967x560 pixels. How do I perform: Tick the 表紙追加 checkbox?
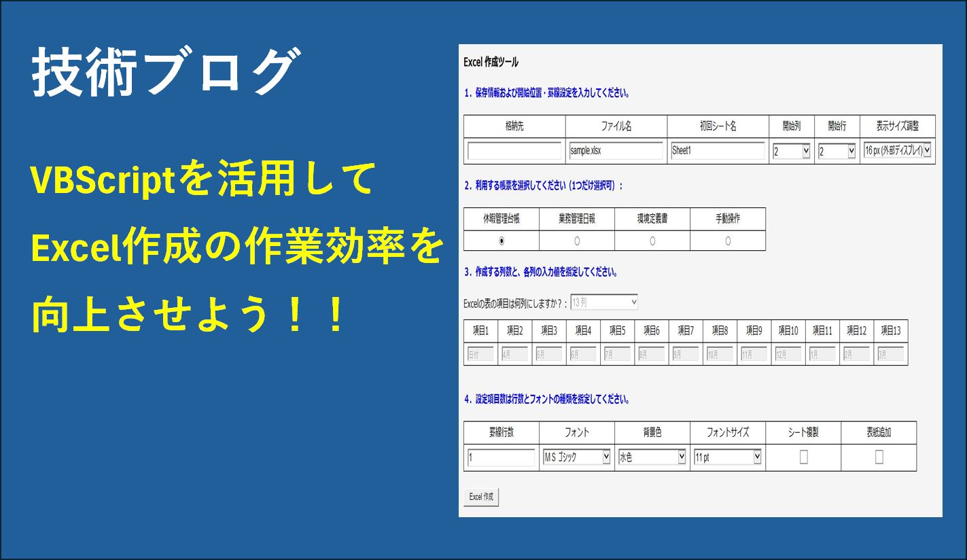879,457
